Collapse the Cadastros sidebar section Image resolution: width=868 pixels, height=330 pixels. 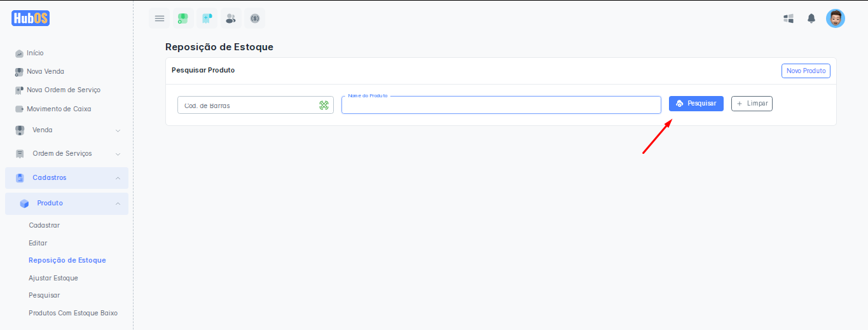coord(67,178)
